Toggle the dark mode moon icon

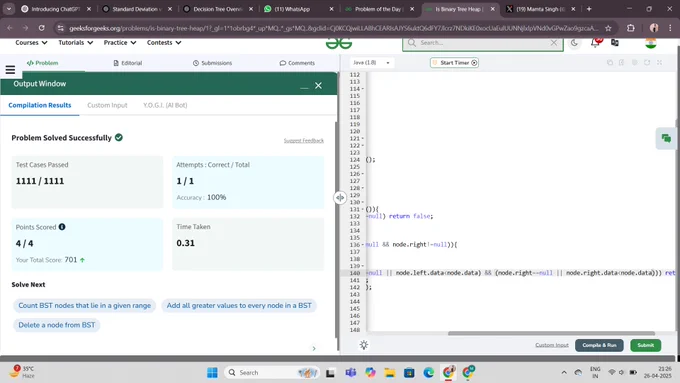pos(574,43)
